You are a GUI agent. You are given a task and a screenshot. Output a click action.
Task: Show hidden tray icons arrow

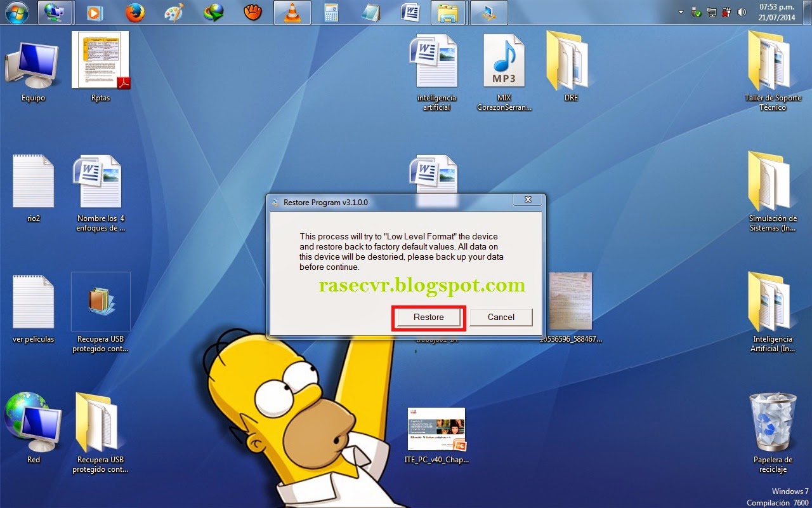coord(681,12)
